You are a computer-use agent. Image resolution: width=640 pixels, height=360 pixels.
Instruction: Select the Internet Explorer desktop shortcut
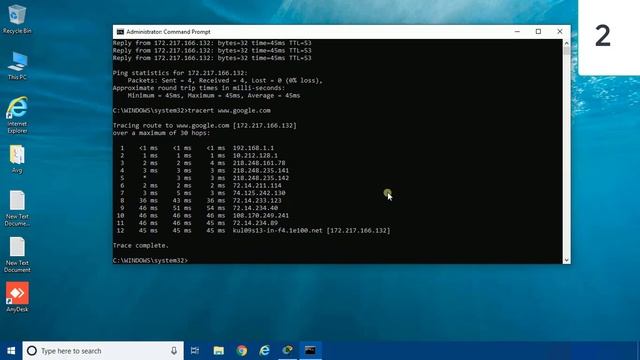(17, 115)
